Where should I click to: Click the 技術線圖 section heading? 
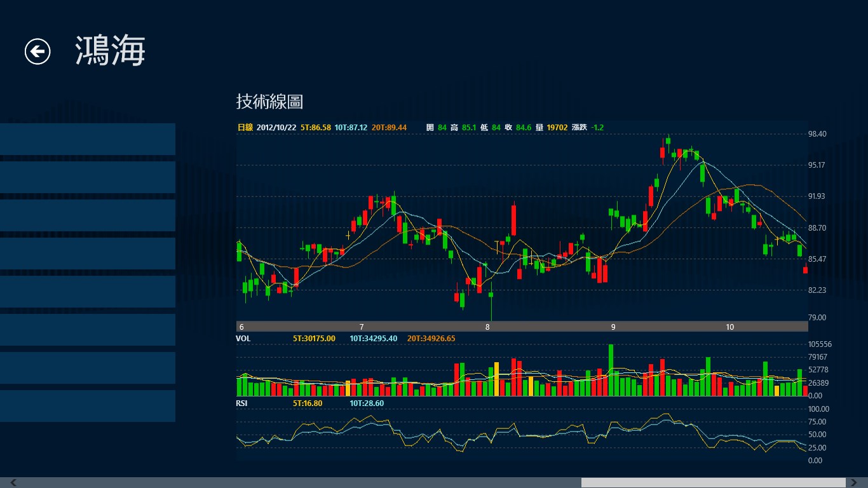pos(269,101)
